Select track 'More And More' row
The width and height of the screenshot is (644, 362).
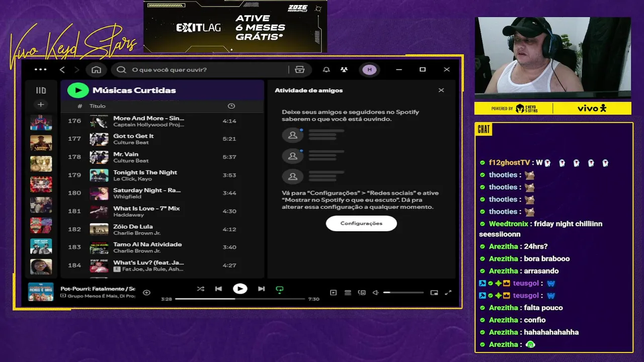[163, 121]
